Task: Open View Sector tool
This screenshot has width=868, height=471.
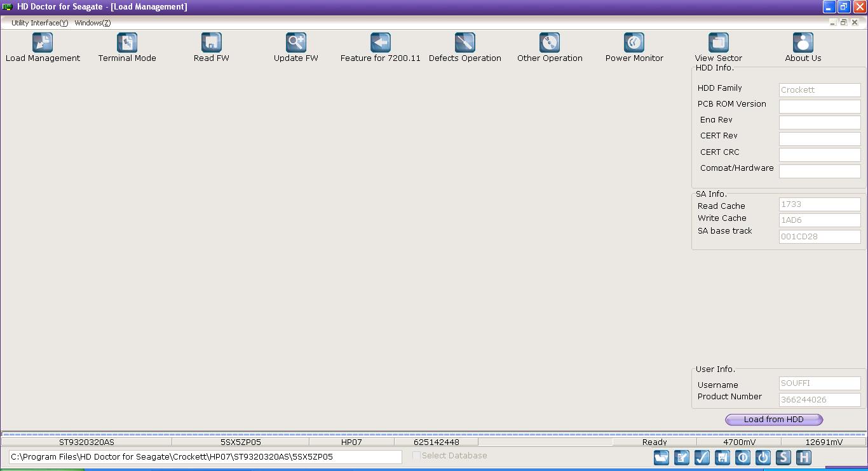Action: (x=719, y=43)
